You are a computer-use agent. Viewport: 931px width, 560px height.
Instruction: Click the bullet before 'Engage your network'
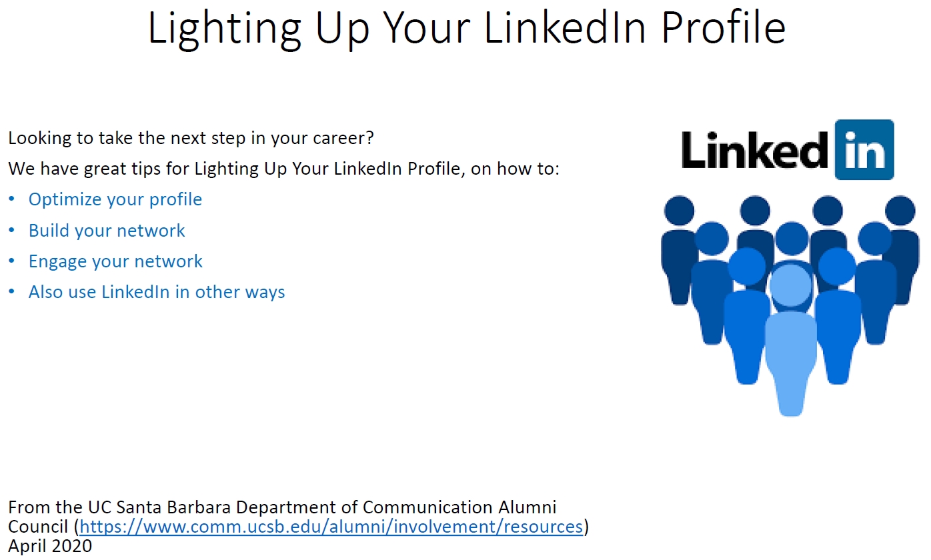(11, 261)
